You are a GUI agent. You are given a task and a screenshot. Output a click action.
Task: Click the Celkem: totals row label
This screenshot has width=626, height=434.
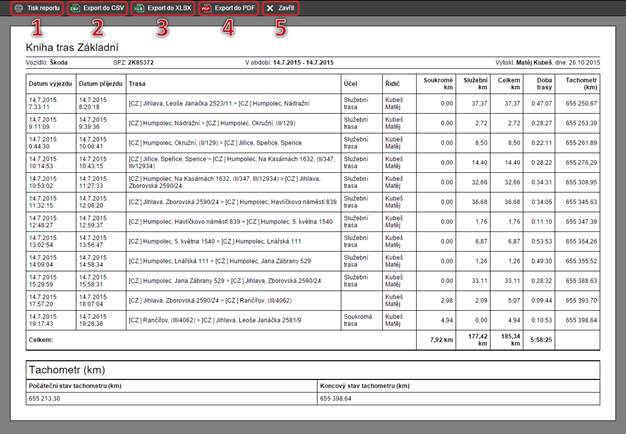point(41,340)
